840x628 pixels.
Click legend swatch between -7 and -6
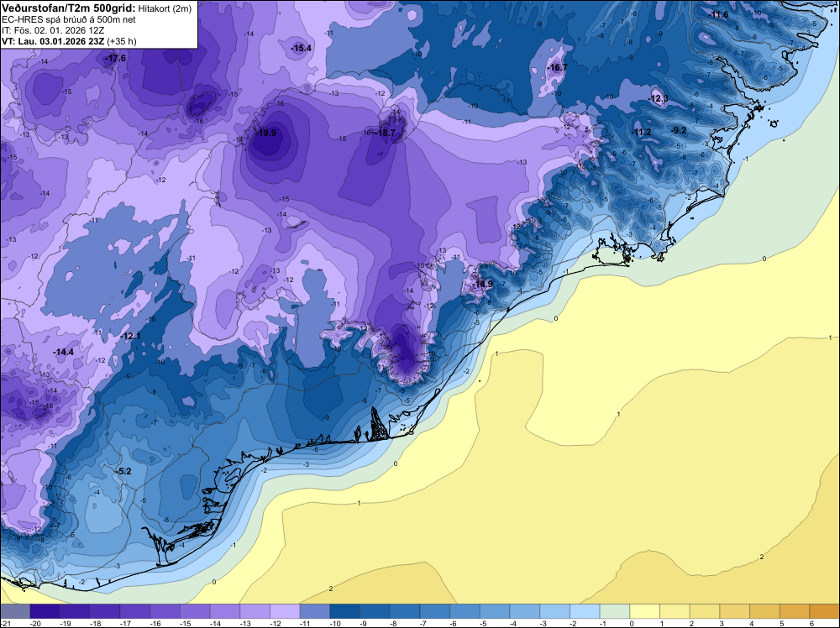pos(435,610)
